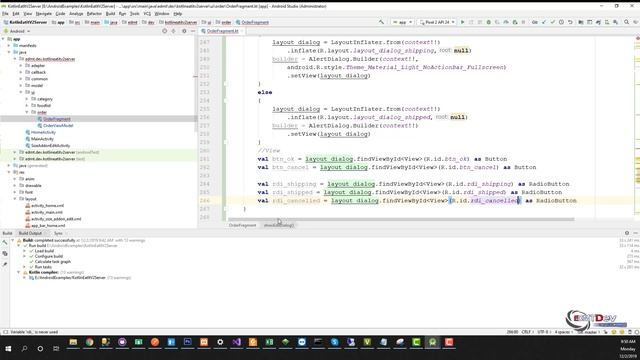
Task: Switch to the OrderFragment.kt editor tab
Action: point(222,31)
